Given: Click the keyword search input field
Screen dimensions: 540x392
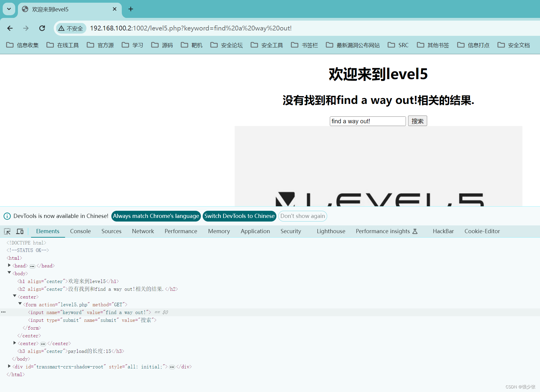Looking at the screenshot, I should (368, 121).
